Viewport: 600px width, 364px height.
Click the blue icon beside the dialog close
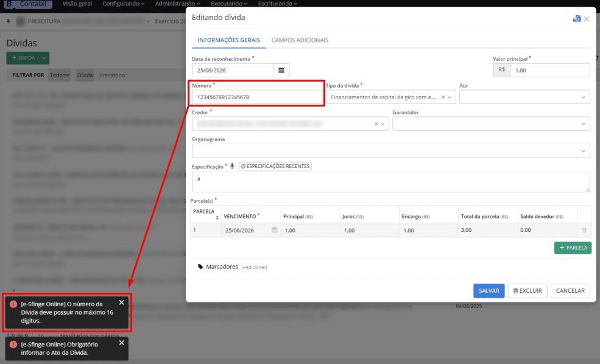(576, 19)
